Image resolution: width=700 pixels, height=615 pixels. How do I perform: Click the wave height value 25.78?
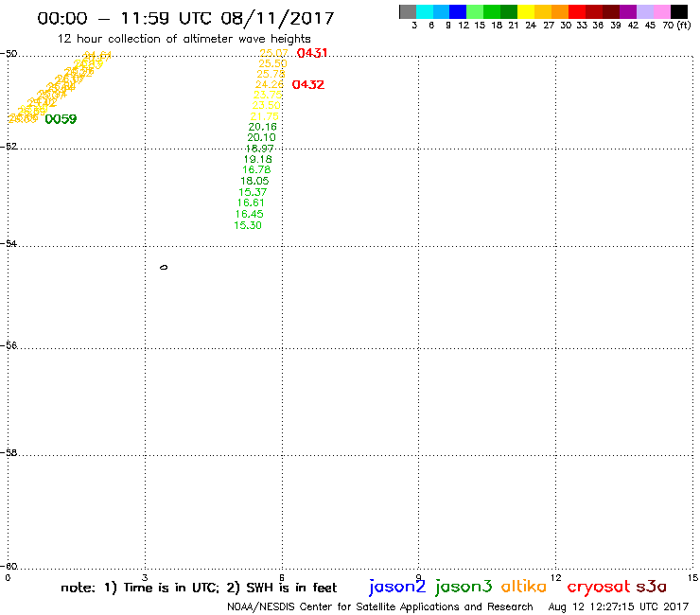271,74
